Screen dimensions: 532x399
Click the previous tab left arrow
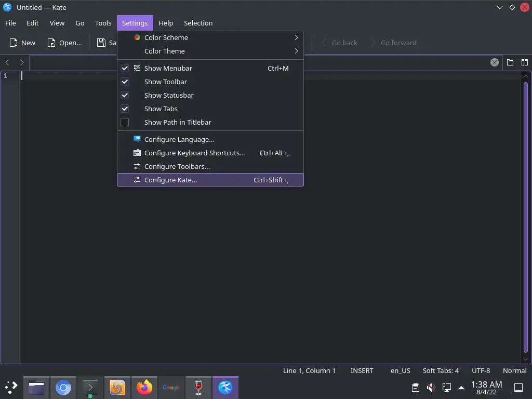pos(7,62)
